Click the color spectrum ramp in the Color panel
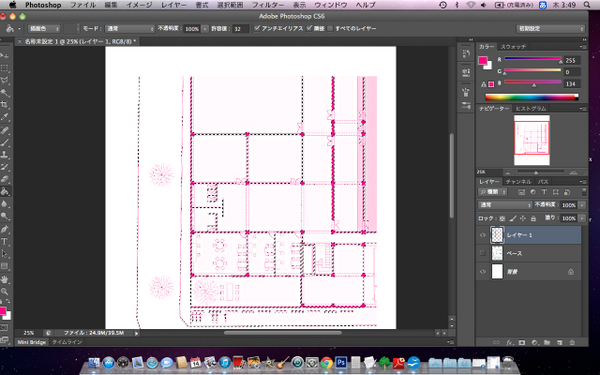Image resolution: width=600 pixels, height=375 pixels. [532, 97]
